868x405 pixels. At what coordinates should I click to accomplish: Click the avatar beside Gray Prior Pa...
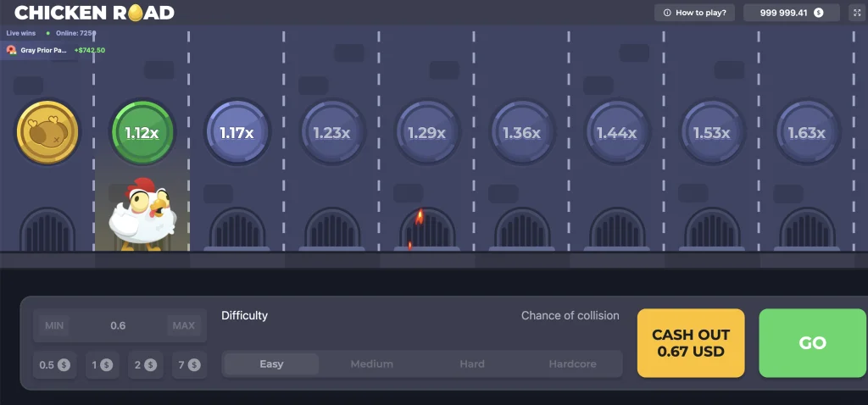coord(11,50)
